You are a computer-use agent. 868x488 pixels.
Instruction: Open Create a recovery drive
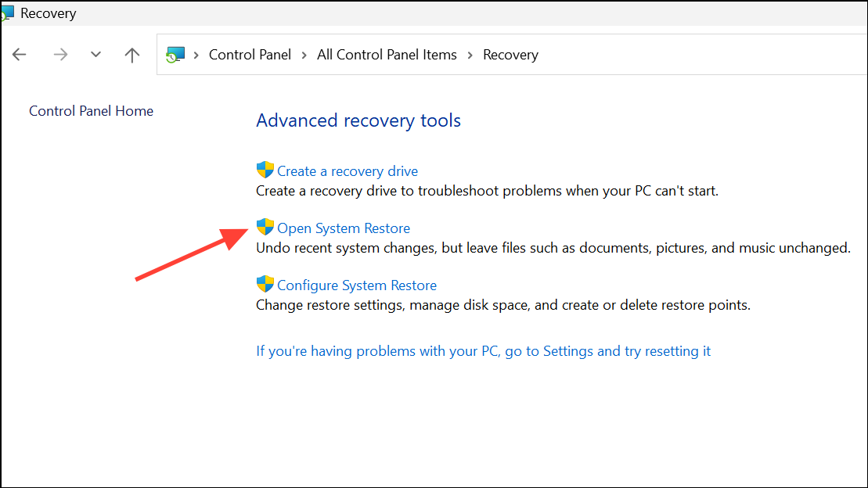pyautogui.click(x=348, y=170)
